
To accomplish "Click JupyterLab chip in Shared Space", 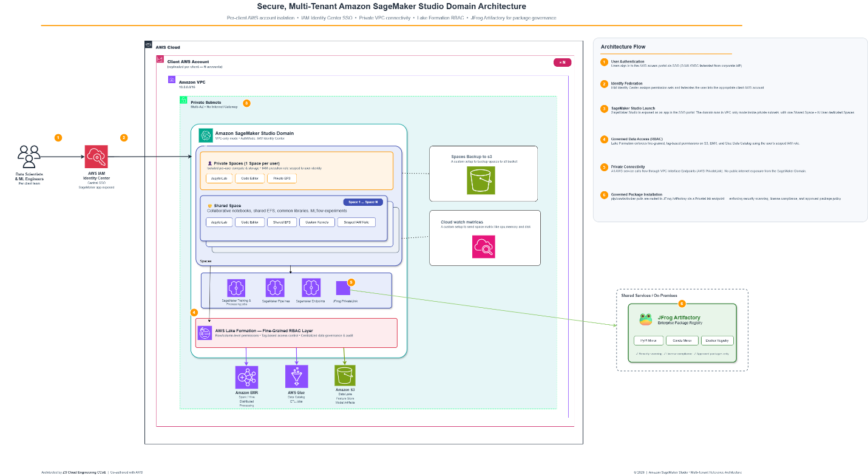I will coord(219,222).
